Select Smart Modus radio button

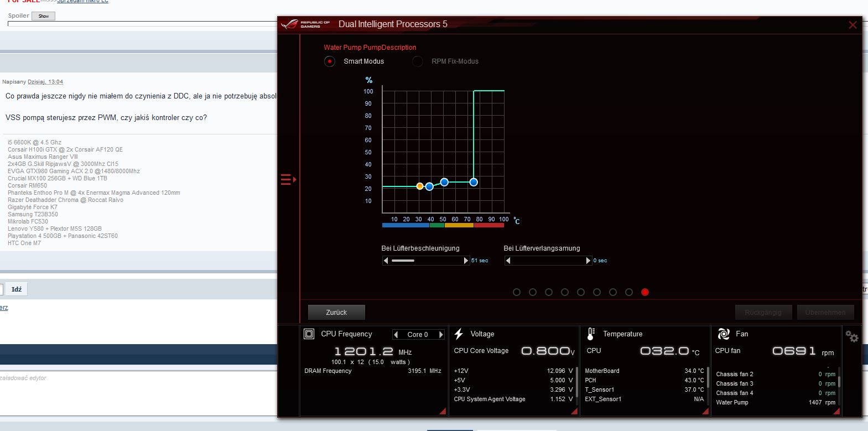click(x=330, y=61)
